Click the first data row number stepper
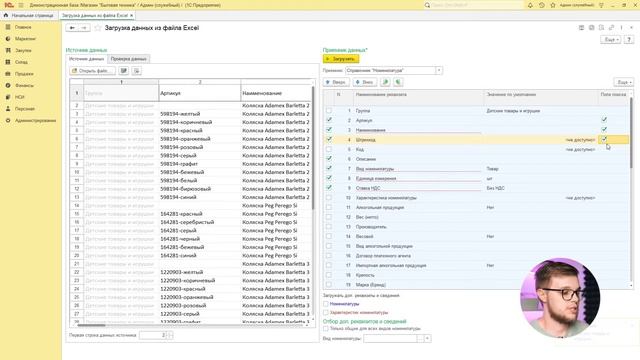640x360 pixels. point(170,335)
